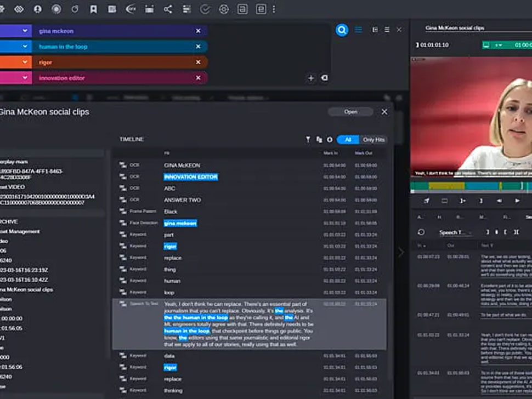532x399 pixels.
Task: Select the GINA McKEON OCR row
Action: pyautogui.click(x=250, y=165)
